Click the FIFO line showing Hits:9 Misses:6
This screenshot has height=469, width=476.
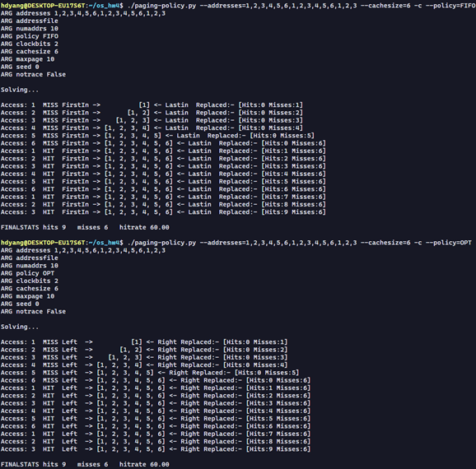(163, 212)
